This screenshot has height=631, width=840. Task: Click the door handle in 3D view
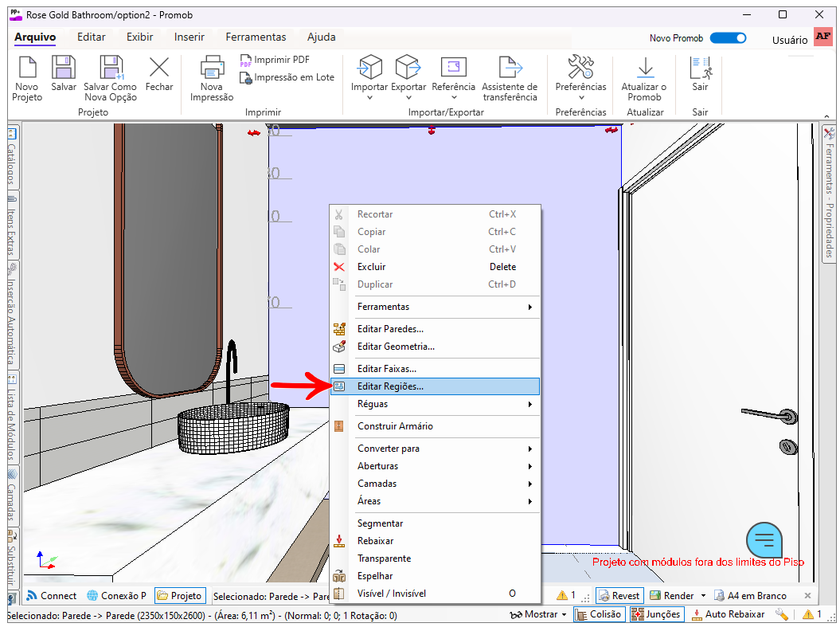pos(771,414)
